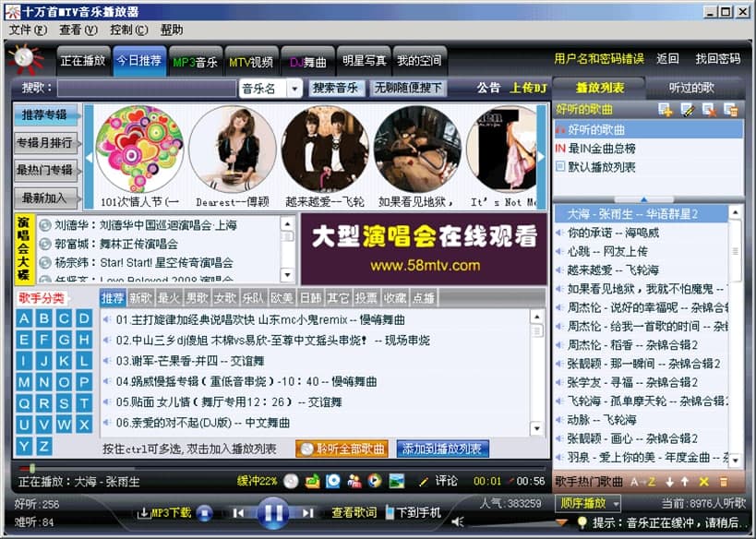Skip to the previous track
Image resolution: width=756 pixels, height=539 pixels.
point(239,513)
